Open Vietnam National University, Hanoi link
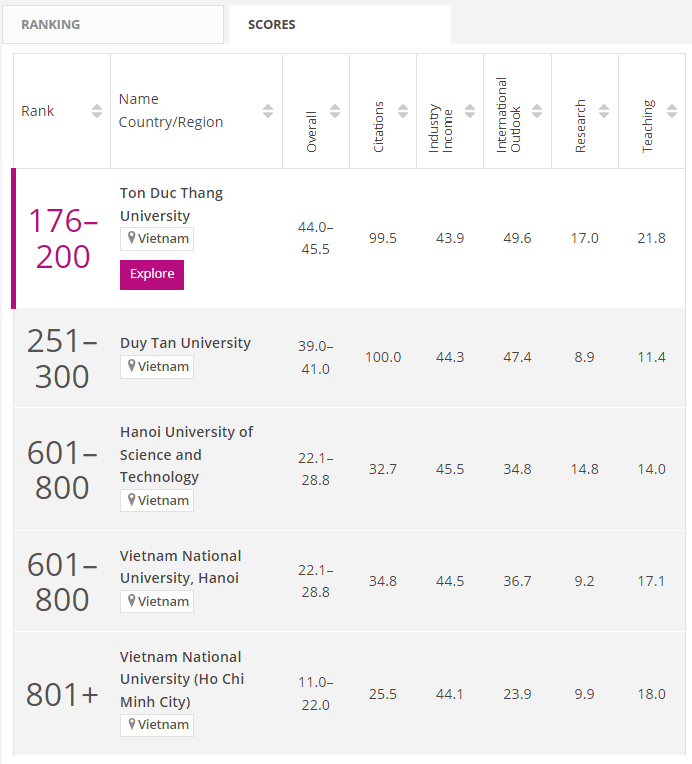 (x=180, y=567)
